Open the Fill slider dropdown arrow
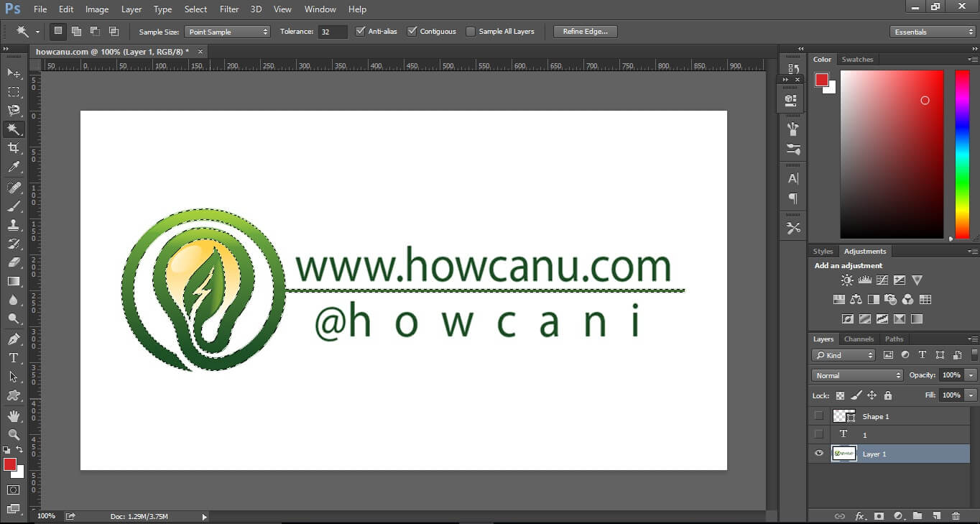 point(971,395)
